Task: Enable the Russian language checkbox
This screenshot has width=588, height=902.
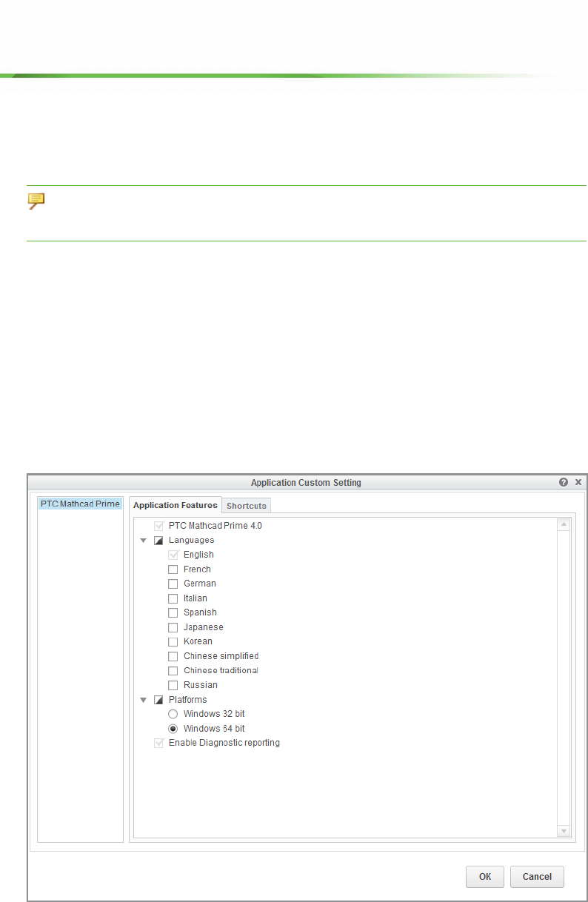Action: 173,685
